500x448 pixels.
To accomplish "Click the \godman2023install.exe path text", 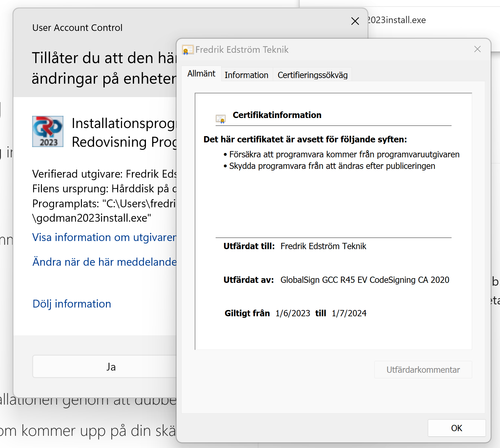I will 92,218.
